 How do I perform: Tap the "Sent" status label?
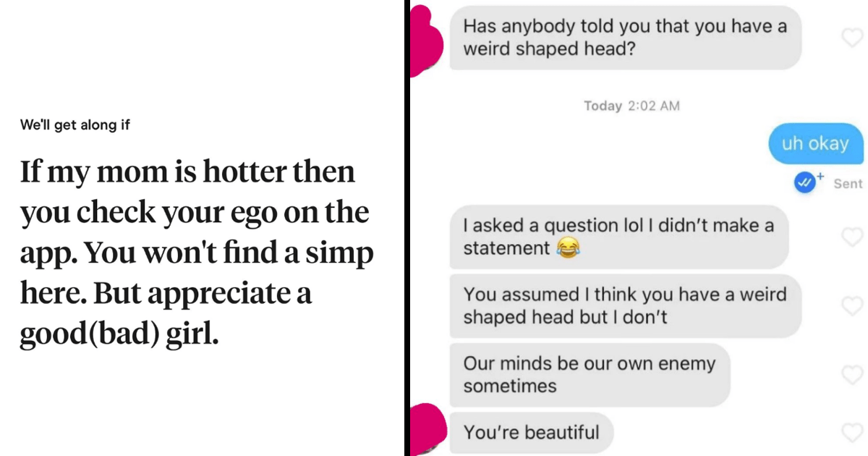[848, 184]
